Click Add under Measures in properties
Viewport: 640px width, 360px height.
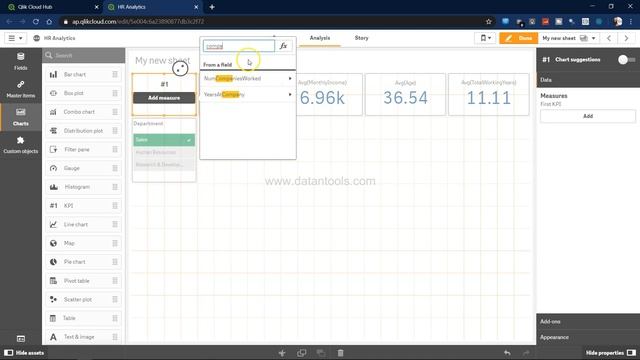click(x=588, y=116)
